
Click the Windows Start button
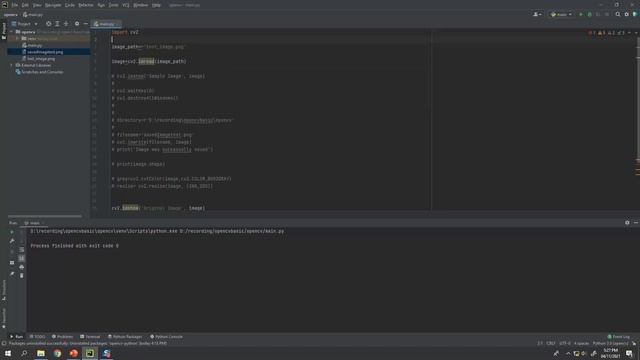click(8, 353)
